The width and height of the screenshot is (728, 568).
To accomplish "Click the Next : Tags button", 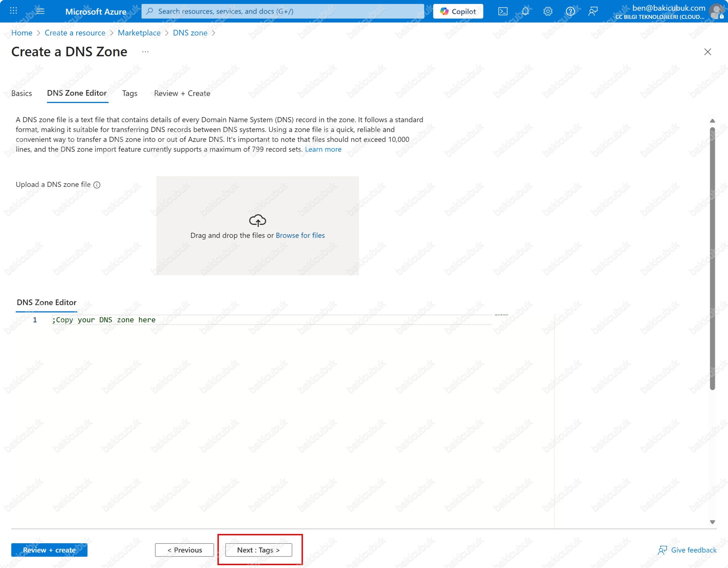I will 259,550.
